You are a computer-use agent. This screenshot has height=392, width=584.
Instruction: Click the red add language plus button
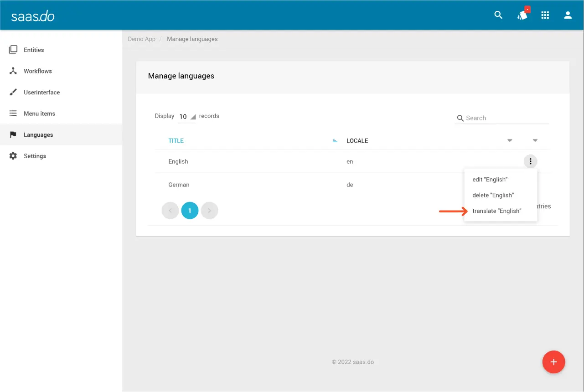[553, 362]
